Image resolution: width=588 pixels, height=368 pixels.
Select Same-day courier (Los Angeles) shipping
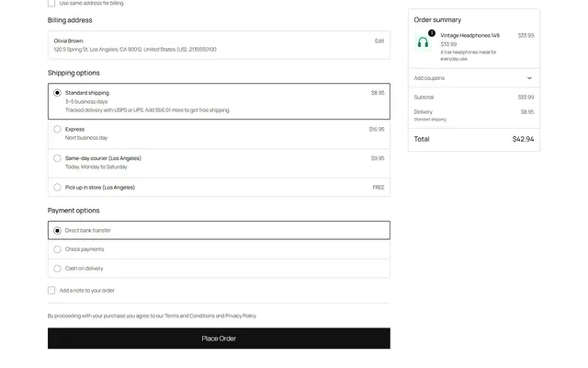click(x=57, y=158)
